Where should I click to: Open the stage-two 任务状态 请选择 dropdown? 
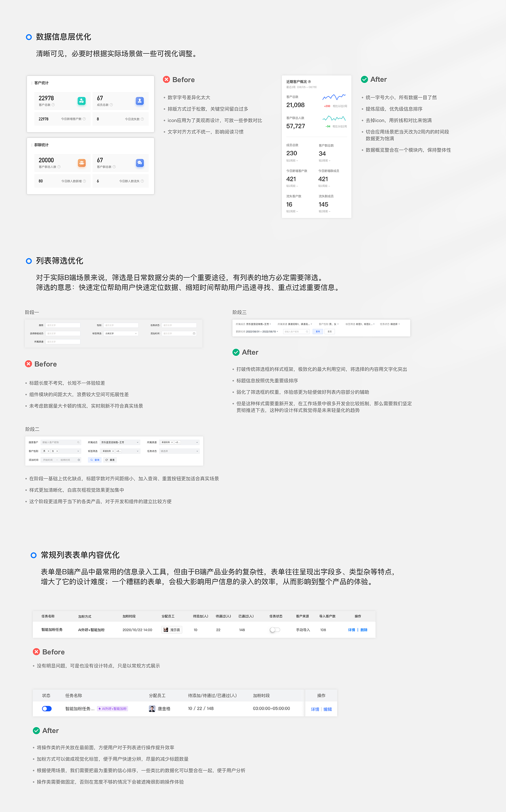(179, 451)
